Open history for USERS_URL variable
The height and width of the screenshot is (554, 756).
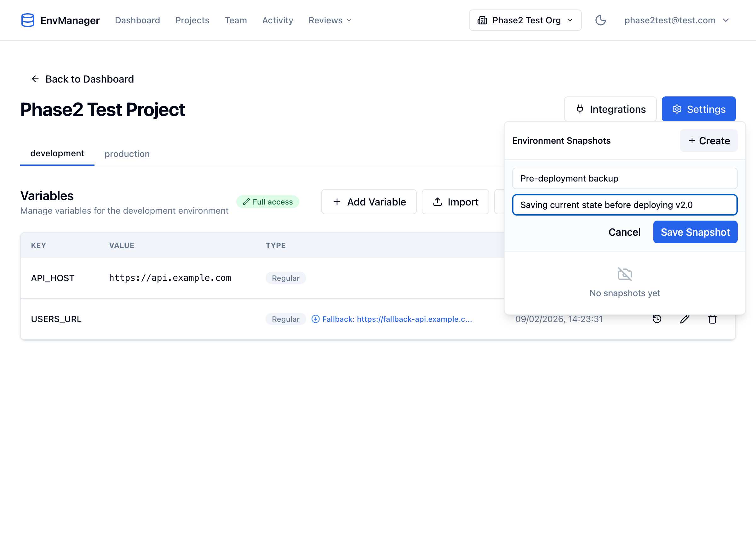(657, 319)
